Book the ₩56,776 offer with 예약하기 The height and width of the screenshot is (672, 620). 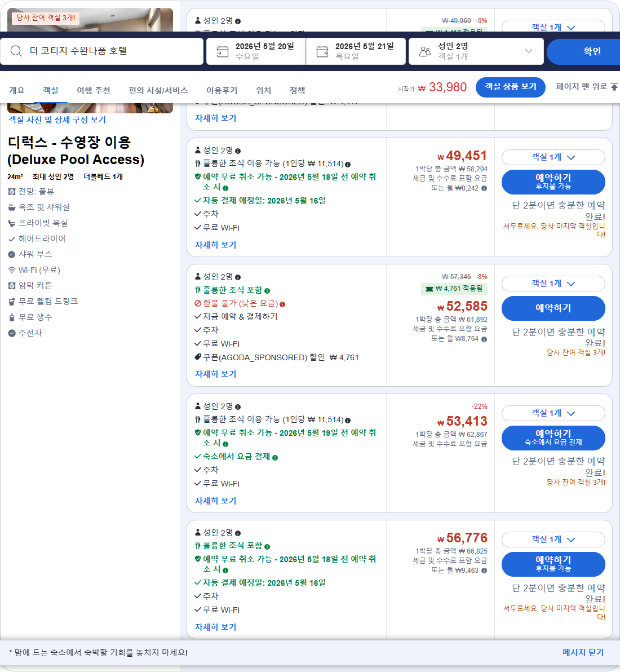pyautogui.click(x=553, y=564)
